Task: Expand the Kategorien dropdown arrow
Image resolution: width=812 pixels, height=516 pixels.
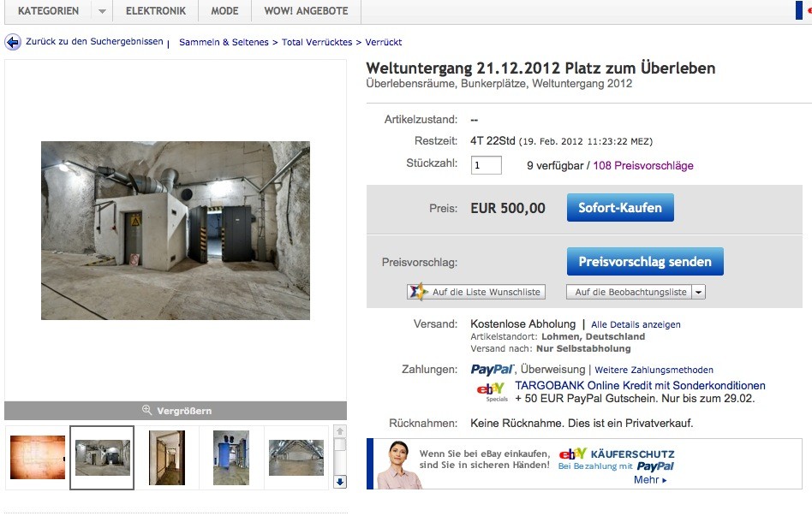Action: (x=102, y=11)
